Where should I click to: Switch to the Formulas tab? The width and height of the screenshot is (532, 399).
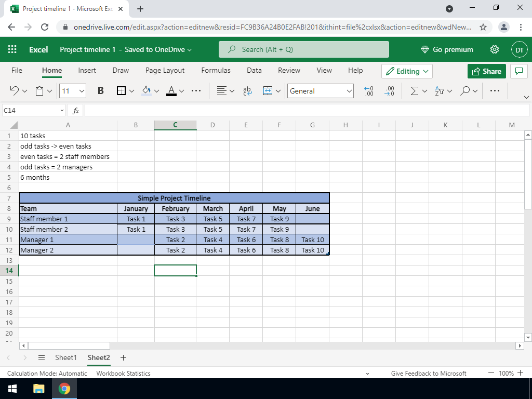point(216,70)
